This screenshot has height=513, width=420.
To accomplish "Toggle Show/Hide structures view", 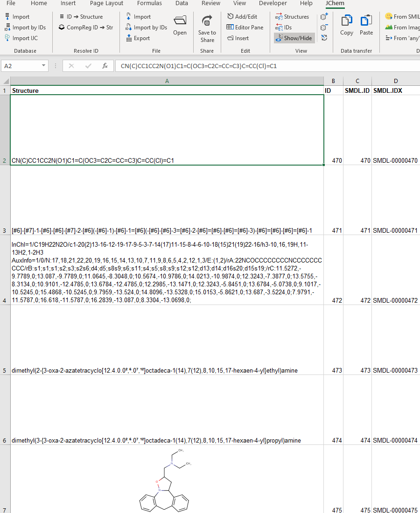I will [x=294, y=38].
